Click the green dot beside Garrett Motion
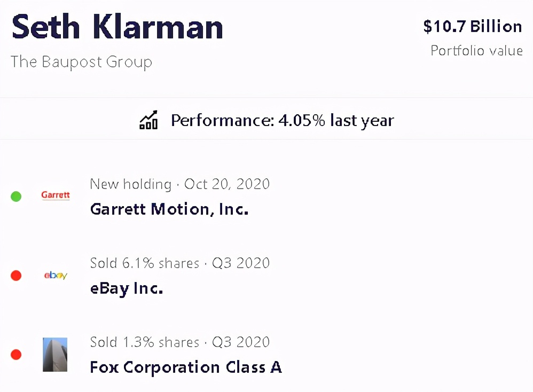 point(16,197)
